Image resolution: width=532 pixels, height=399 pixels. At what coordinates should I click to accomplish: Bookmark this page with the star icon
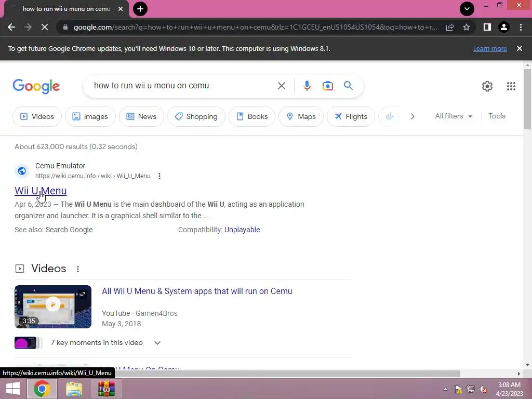coord(467,27)
